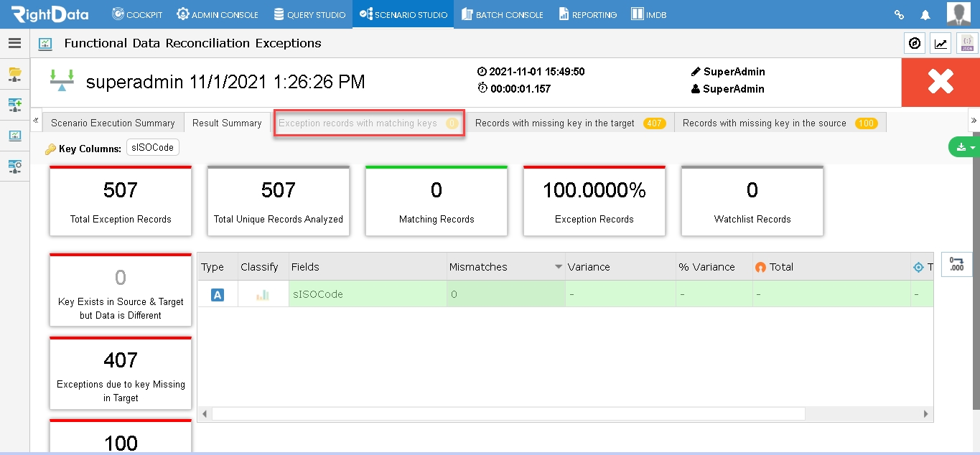Click the red X failed status button
This screenshot has width=980, height=455.
coord(941,83)
